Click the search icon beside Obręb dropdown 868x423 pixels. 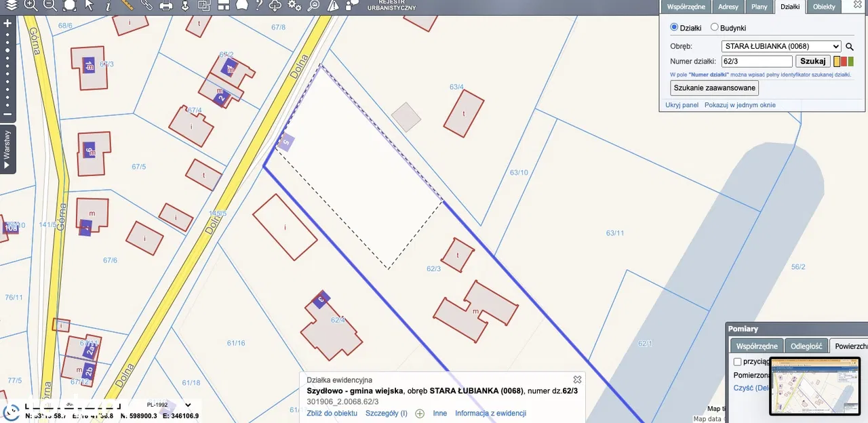click(849, 47)
